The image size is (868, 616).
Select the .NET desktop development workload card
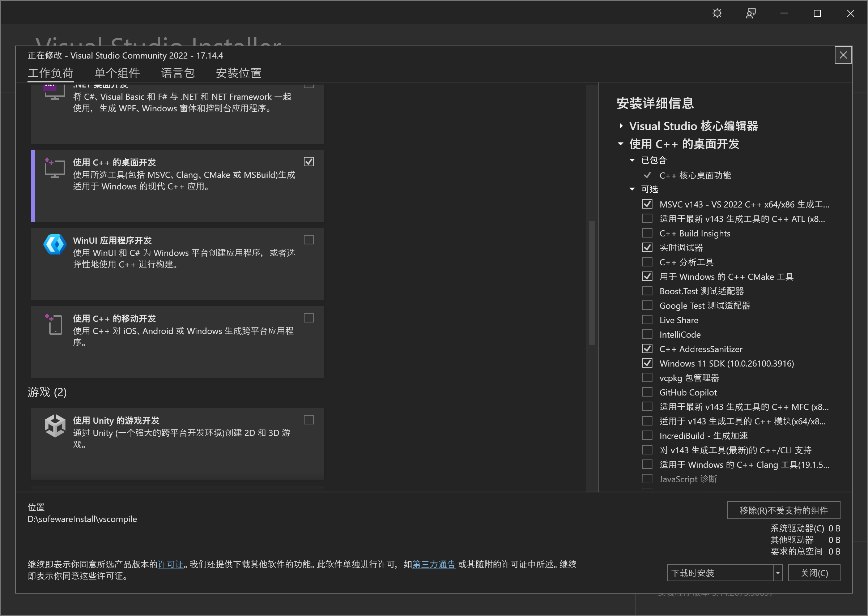[x=177, y=114]
